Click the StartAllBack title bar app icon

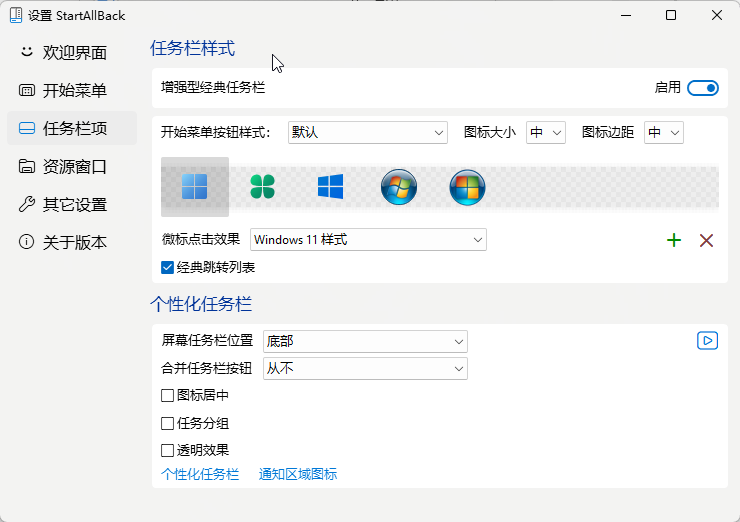(16, 15)
